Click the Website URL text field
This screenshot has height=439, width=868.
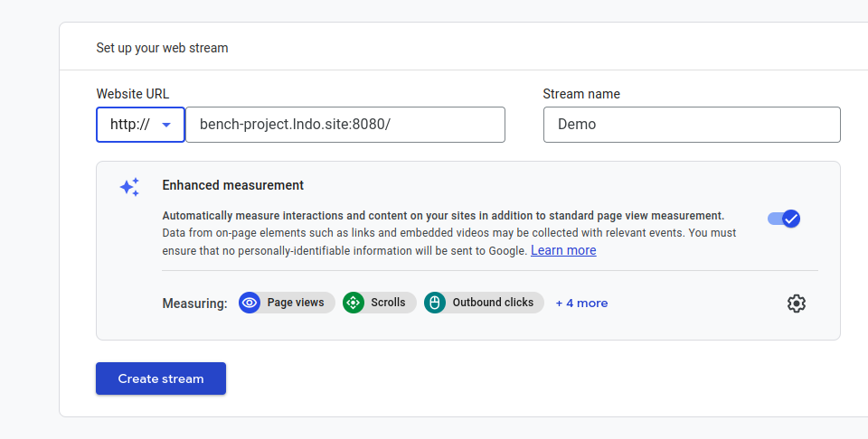coord(344,125)
